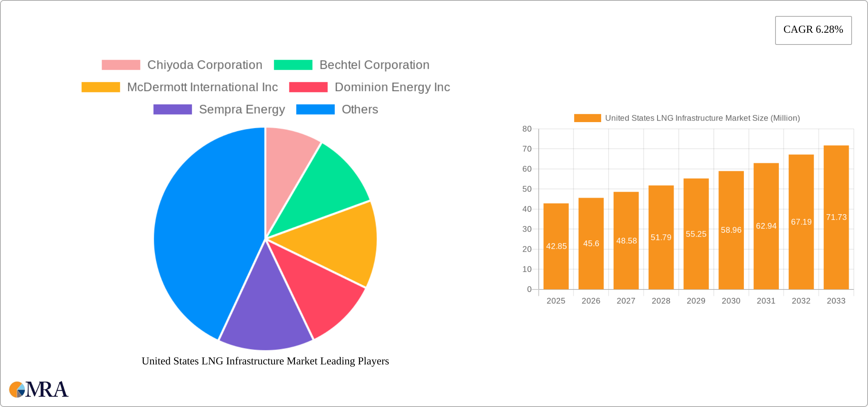The width and height of the screenshot is (868, 407).
Task: Click the 2030 bar showing 58.96
Action: (x=731, y=230)
